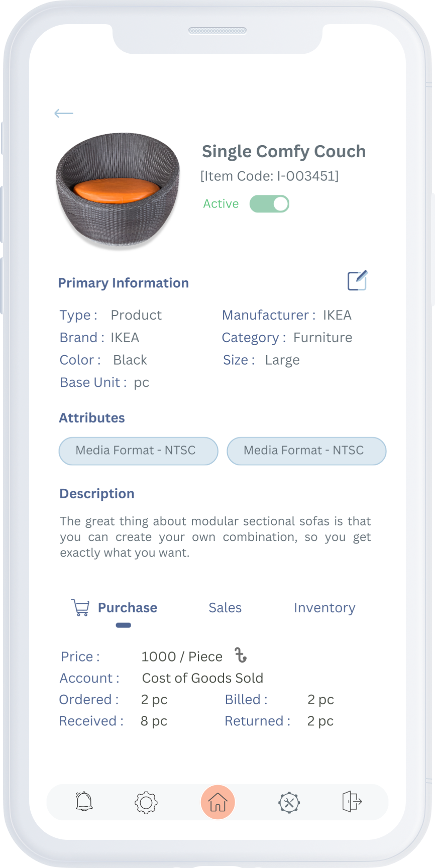Screen dimensions: 435x868
Task: Click the edit Primary Information icon
Action: click(x=357, y=281)
